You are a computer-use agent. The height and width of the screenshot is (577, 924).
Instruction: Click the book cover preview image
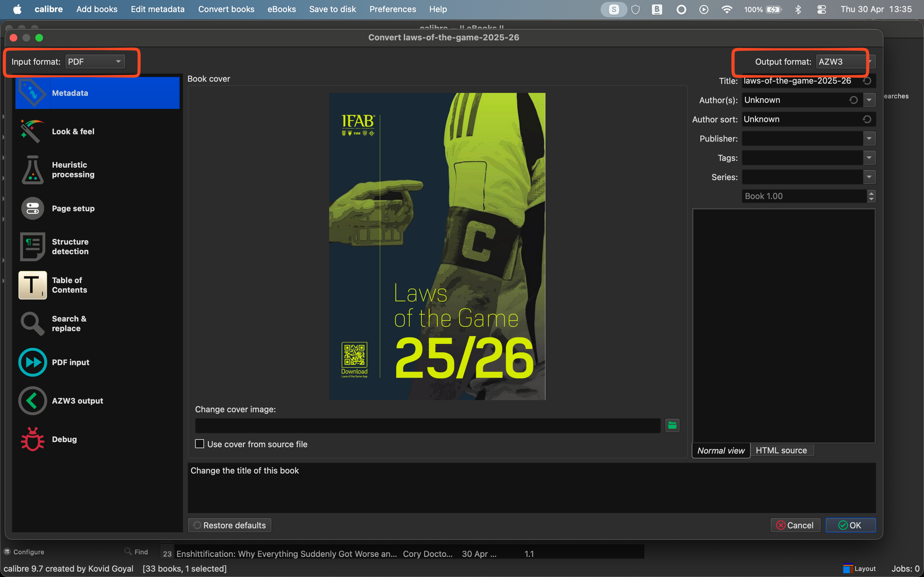[x=437, y=246]
